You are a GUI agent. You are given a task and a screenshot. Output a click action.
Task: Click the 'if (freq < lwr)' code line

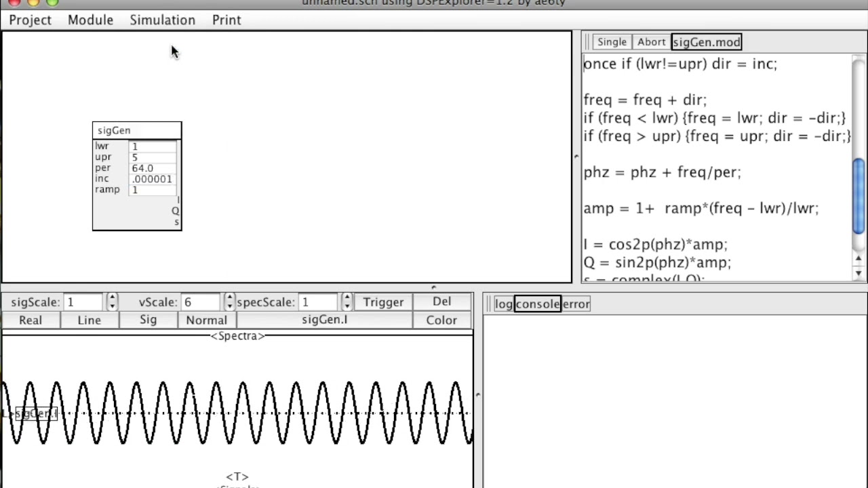pyautogui.click(x=715, y=118)
